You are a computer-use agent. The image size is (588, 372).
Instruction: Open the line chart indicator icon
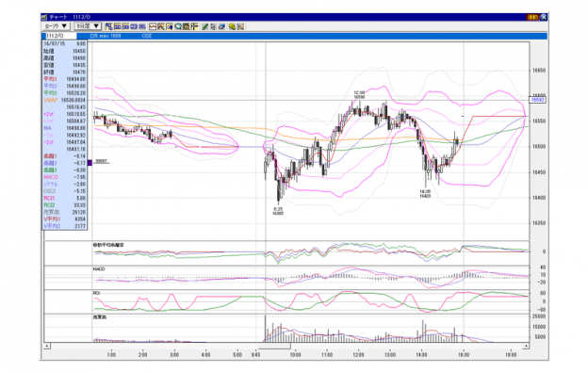coord(153,26)
